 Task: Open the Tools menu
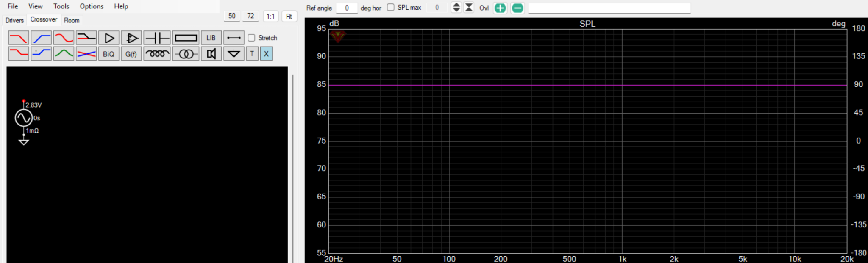[61, 6]
